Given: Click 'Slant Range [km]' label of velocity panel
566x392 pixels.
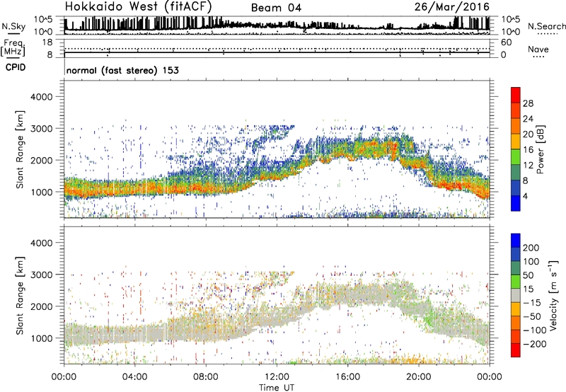Looking at the screenshot, I should pos(20,296).
